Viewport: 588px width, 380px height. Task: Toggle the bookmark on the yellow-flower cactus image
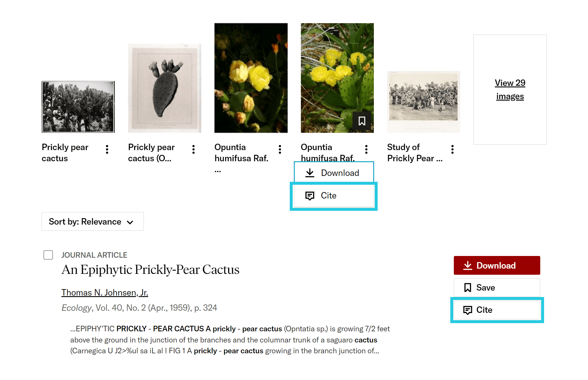[362, 121]
